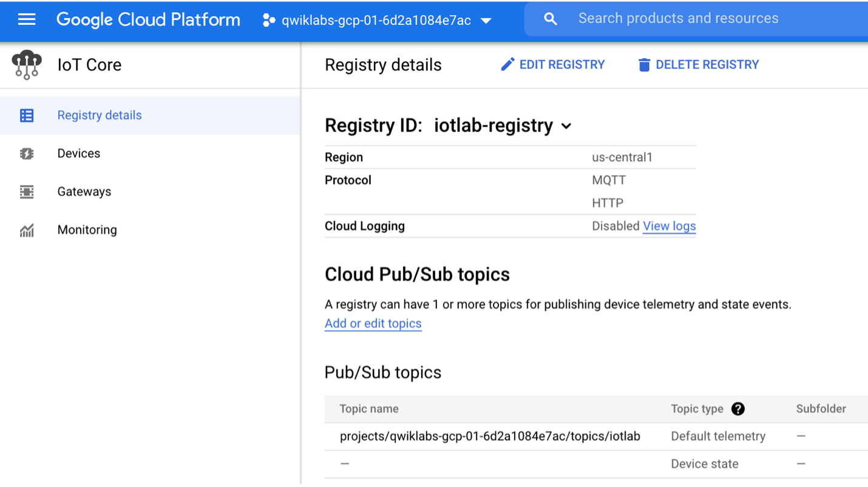The image size is (868, 487).
Task: Select the Monitoring sidebar entry
Action: pos(87,229)
